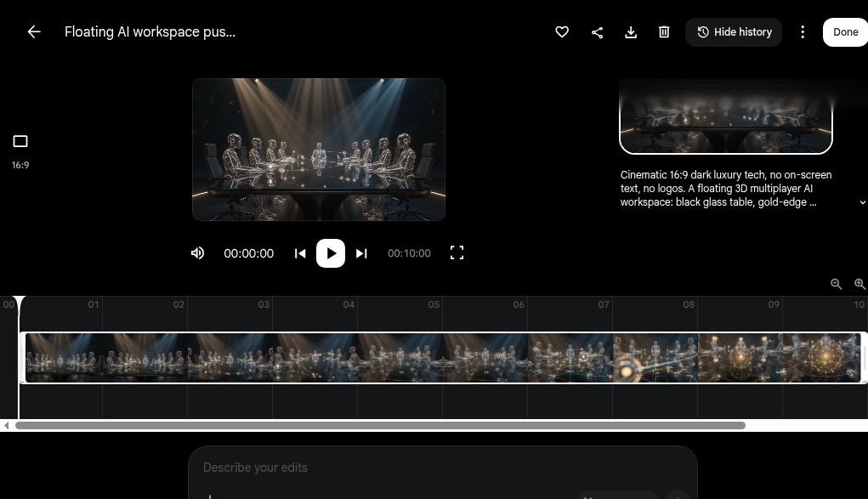Click the horizontal timeline scrollbar
This screenshot has height=499, width=868.
[380, 425]
